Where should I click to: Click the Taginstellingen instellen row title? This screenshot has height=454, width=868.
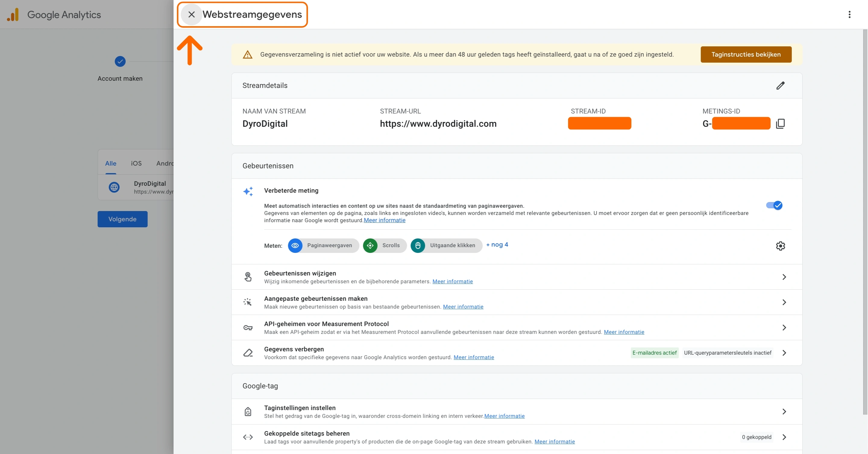point(300,408)
